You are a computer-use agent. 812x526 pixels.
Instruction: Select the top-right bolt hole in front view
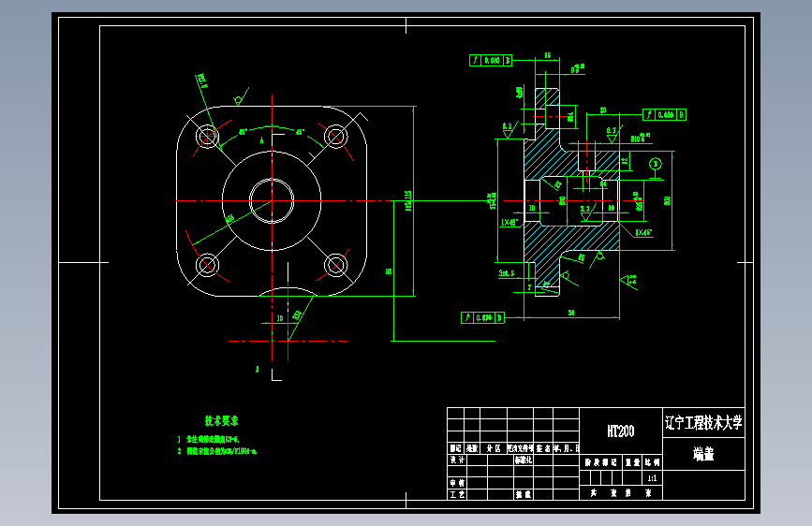(335, 137)
